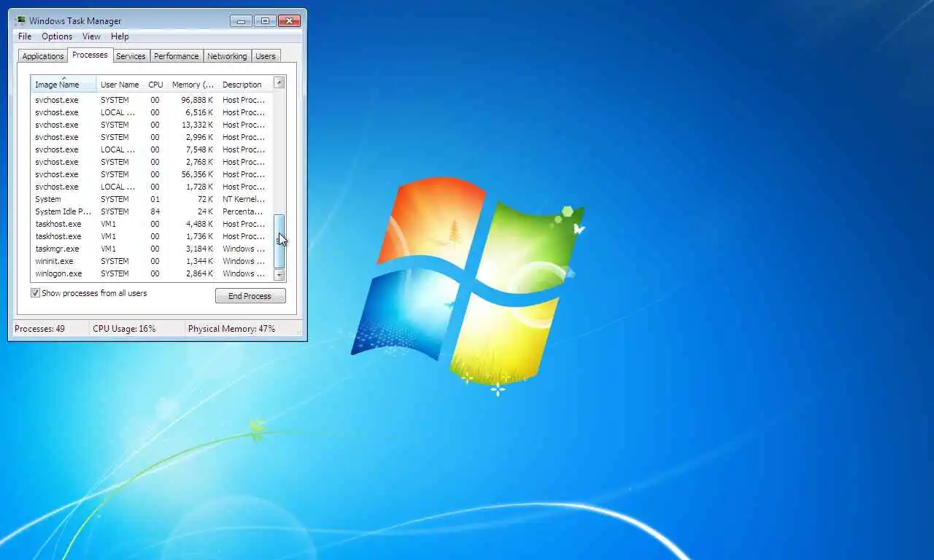Select the svchost.exe row using 13,332 K
The image size is (934, 560).
(x=152, y=125)
